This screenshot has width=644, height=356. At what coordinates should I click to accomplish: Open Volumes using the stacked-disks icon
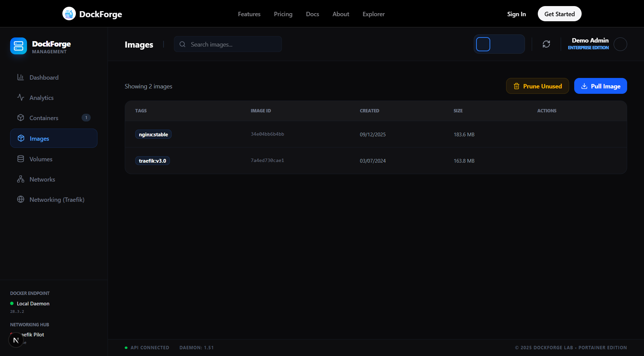pos(21,159)
